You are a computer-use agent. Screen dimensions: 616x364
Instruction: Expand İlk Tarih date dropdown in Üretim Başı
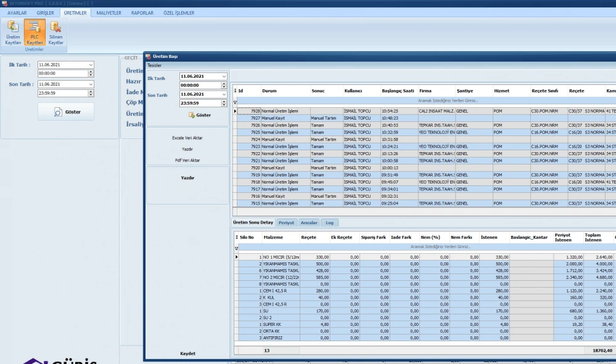coord(223,76)
